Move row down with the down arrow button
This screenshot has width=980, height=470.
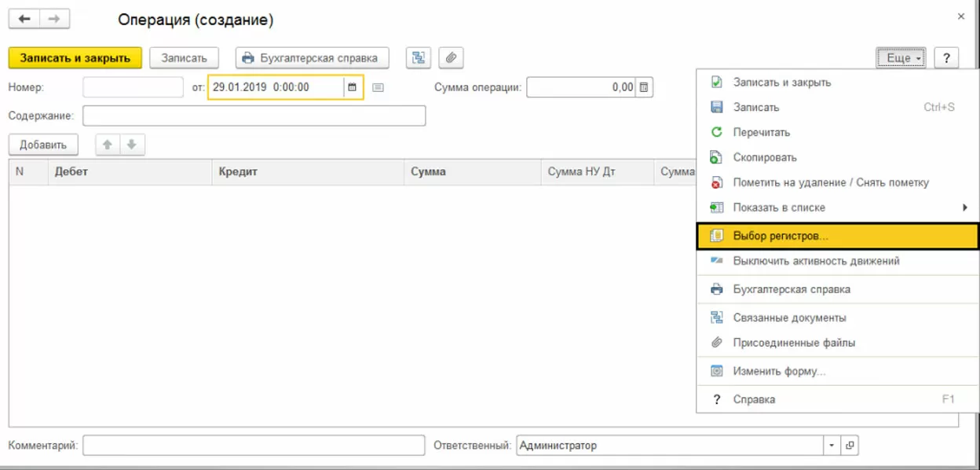132,144
